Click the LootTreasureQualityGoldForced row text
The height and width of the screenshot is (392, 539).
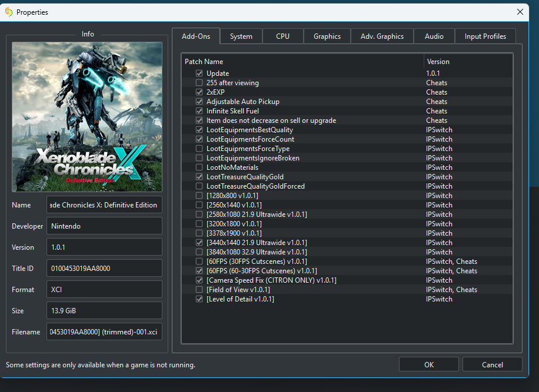255,186
